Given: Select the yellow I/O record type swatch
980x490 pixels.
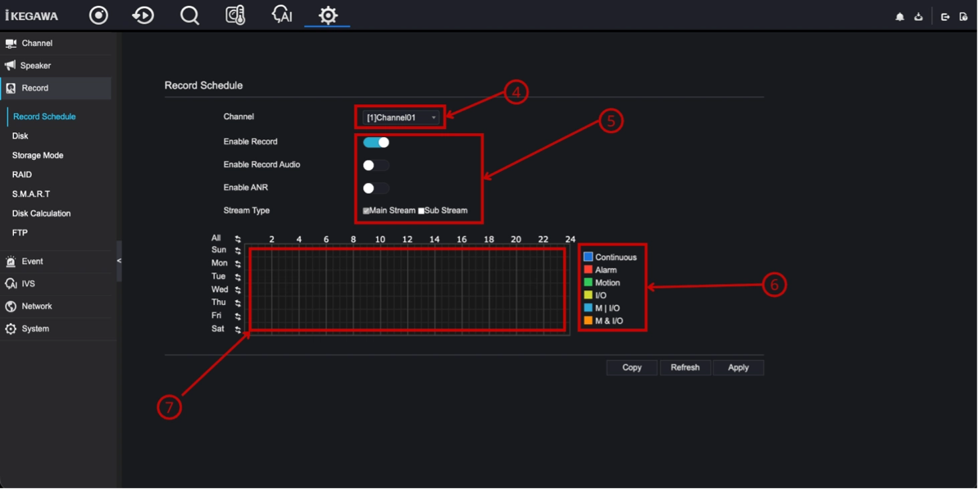Looking at the screenshot, I should click(x=590, y=295).
